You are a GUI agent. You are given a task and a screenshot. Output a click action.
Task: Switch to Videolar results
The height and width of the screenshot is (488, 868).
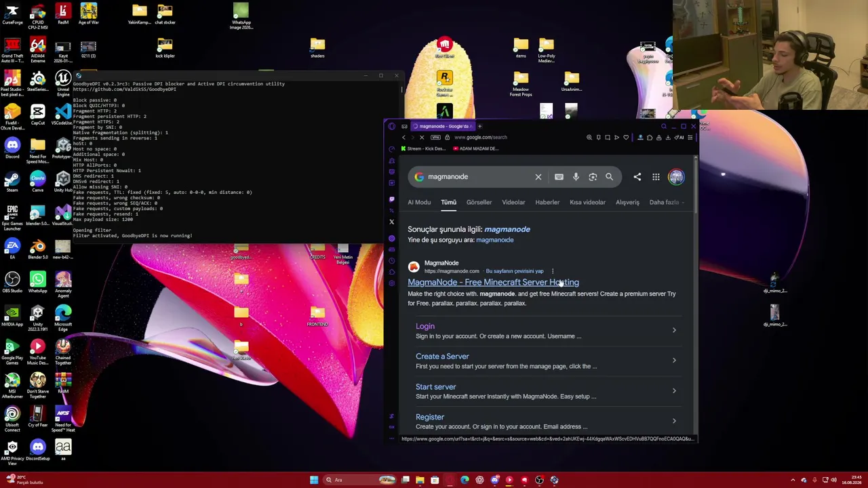[x=513, y=202]
